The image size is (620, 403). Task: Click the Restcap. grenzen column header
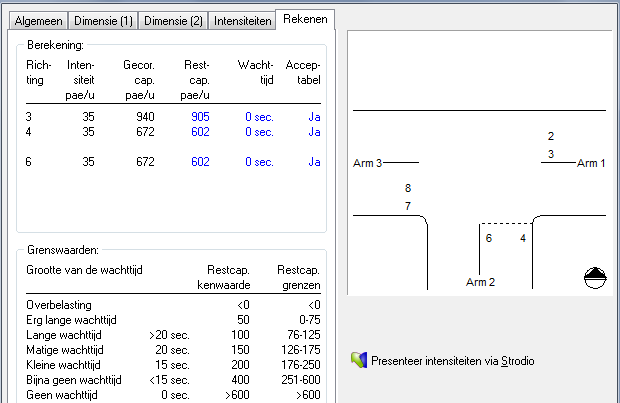coord(299,277)
